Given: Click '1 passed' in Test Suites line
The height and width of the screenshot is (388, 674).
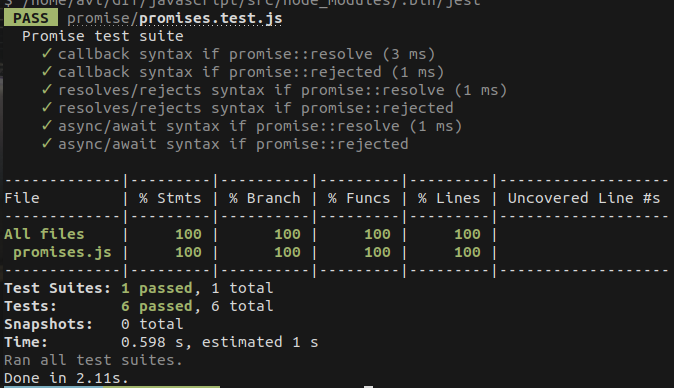Looking at the screenshot, I should 157,288.
